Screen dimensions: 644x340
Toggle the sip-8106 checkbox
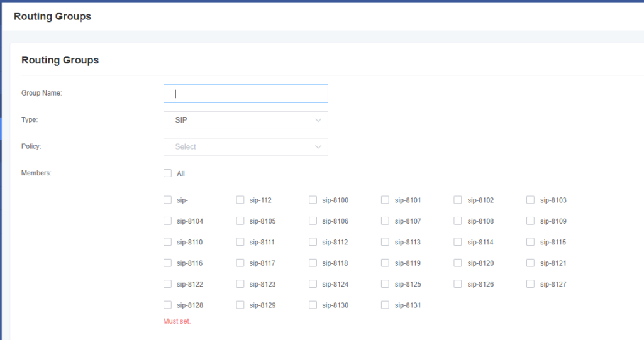(313, 221)
